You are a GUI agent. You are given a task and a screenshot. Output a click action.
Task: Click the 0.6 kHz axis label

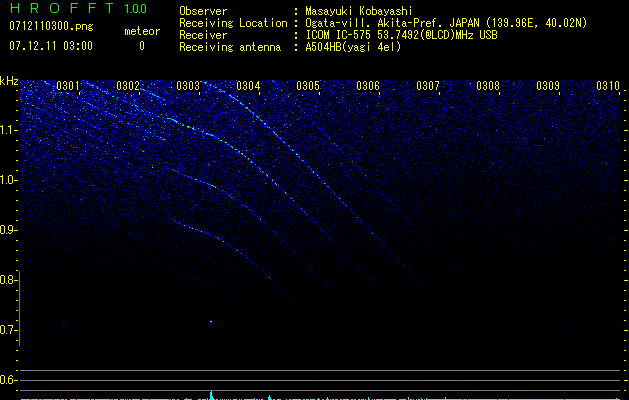(x=8, y=380)
